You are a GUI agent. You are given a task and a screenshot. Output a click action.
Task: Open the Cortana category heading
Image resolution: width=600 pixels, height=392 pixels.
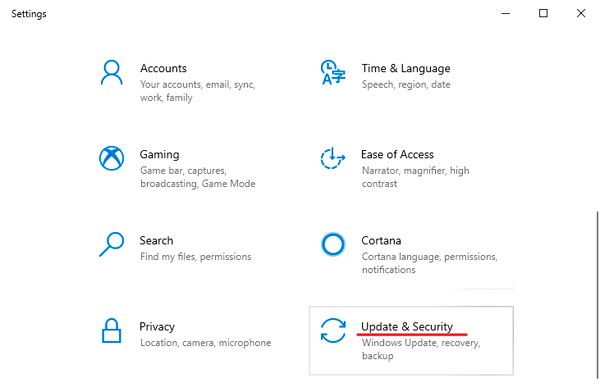[382, 240]
